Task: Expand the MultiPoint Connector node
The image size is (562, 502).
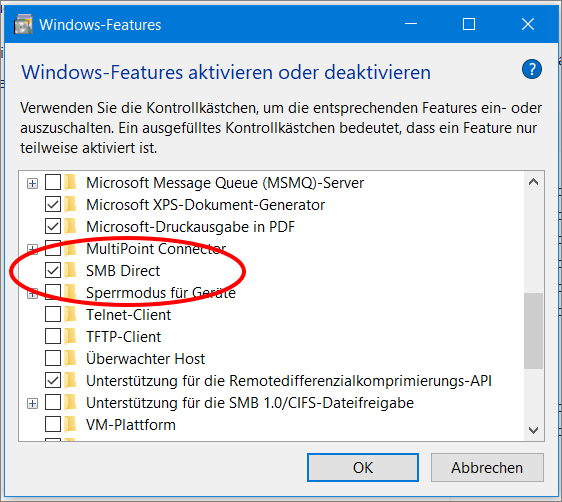Action: pos(32,249)
